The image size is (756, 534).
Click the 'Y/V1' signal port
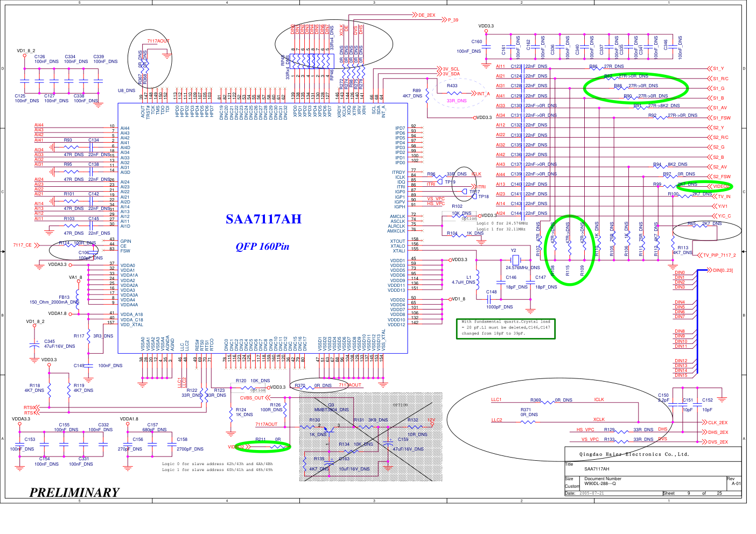723,206
